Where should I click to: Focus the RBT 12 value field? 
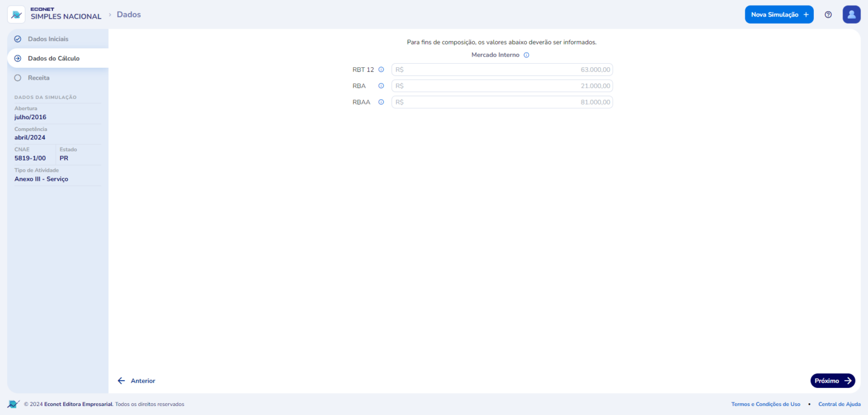[502, 70]
